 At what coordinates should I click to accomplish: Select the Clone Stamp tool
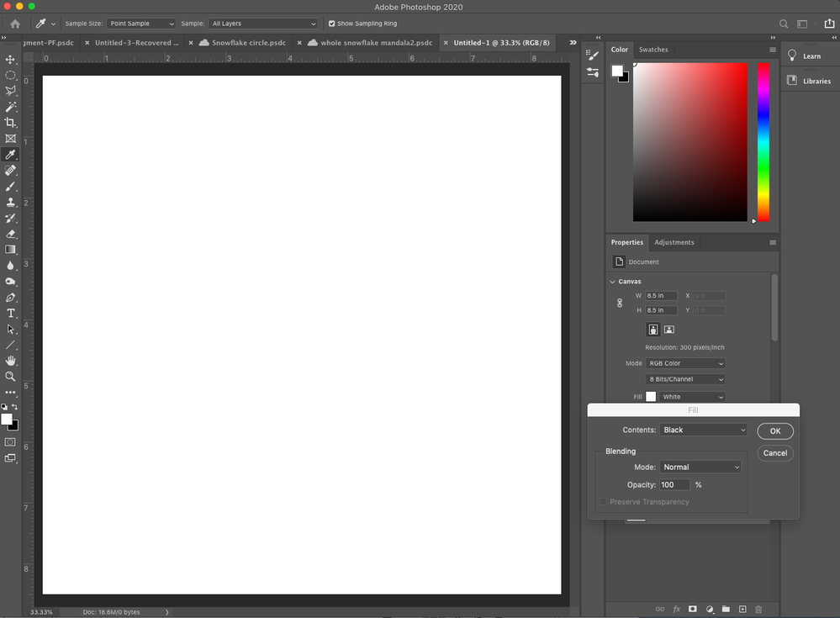tap(11, 202)
